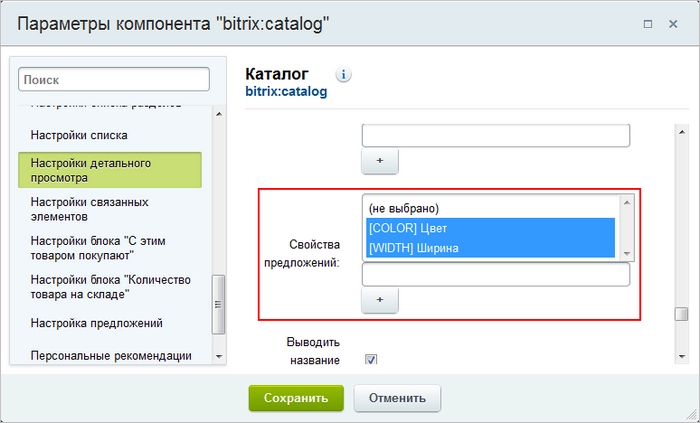Click the Отменить button

click(x=397, y=398)
